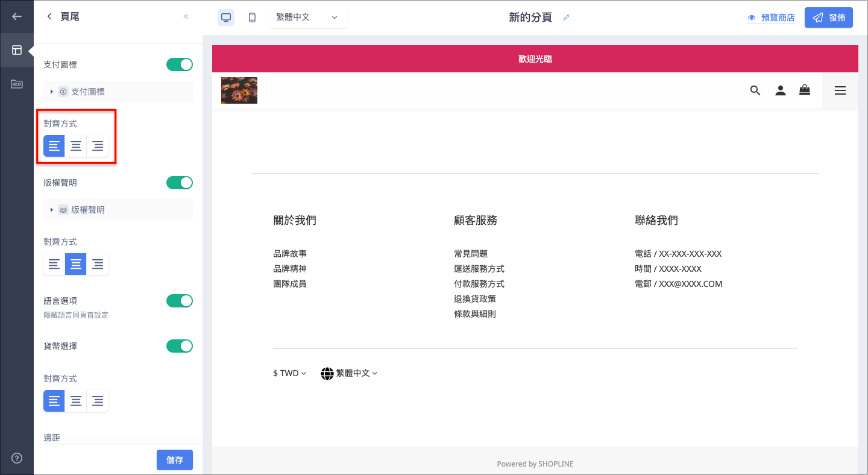
Task: Expand the 支付圖標 block row
Action: point(118,92)
